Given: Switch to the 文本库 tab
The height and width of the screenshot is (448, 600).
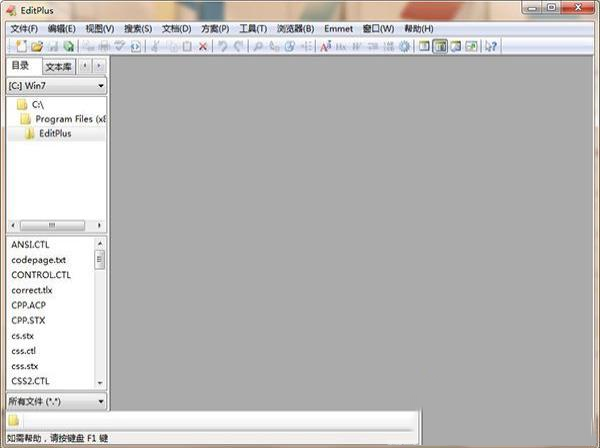Looking at the screenshot, I should pyautogui.click(x=59, y=67).
